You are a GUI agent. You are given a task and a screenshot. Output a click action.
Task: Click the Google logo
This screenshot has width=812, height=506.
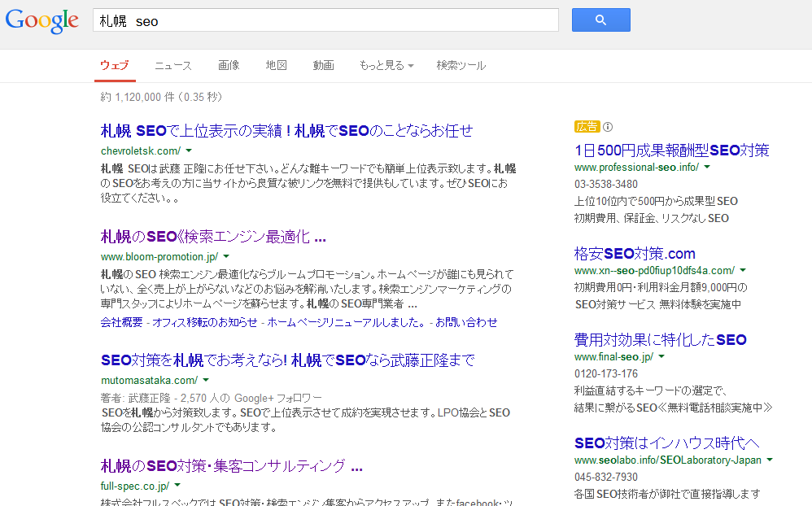tap(42, 20)
